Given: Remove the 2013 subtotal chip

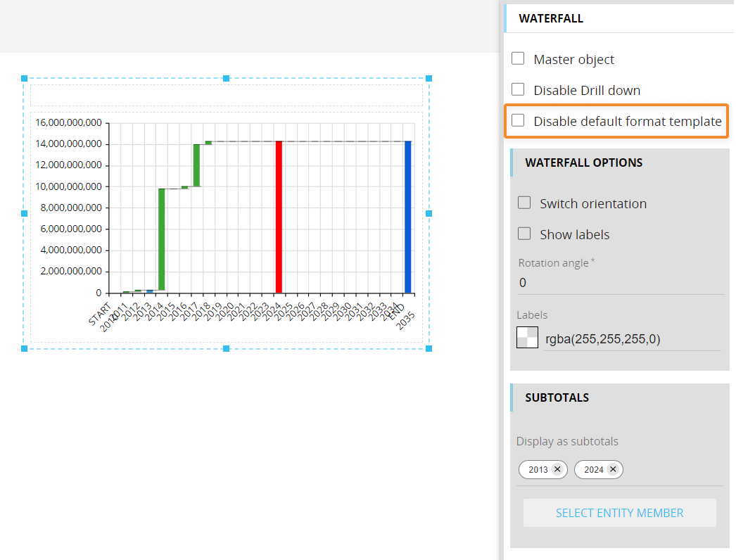Looking at the screenshot, I should (x=557, y=469).
